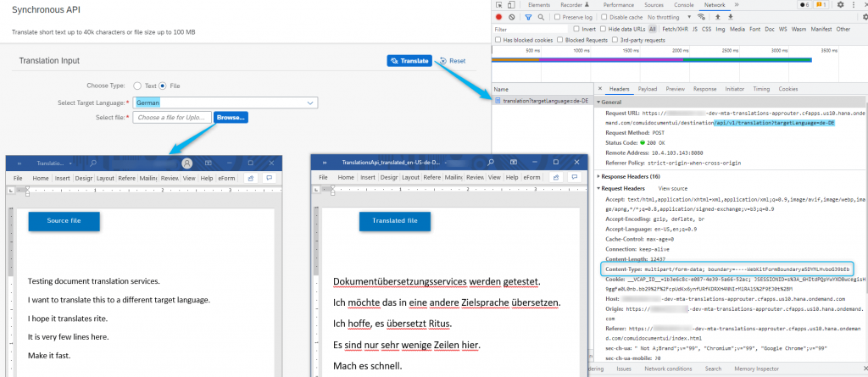Click the Cookies tab in request details
This screenshot has height=377, width=868.
[x=788, y=89]
